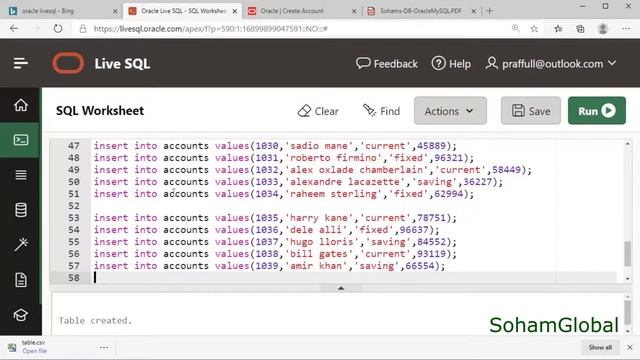The width and height of the screenshot is (640, 360).
Task: Click line 49 'alex oxlade chamberlain' statement
Action: [x=313, y=170]
